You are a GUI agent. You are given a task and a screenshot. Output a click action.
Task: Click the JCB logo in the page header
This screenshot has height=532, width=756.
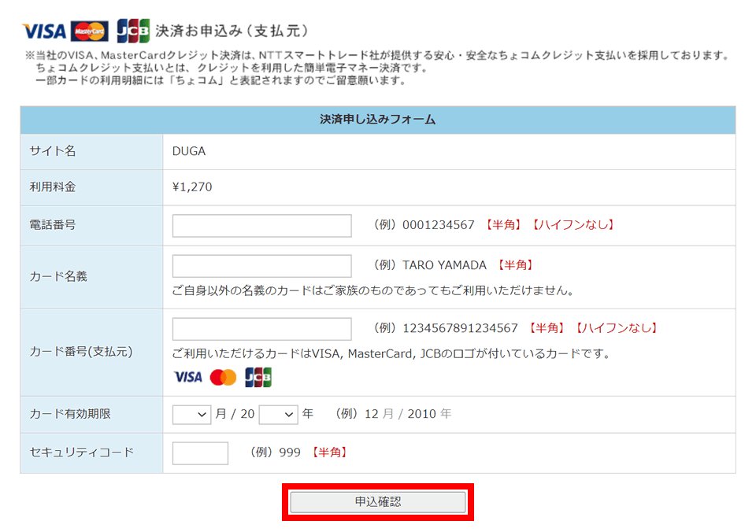click(x=133, y=31)
